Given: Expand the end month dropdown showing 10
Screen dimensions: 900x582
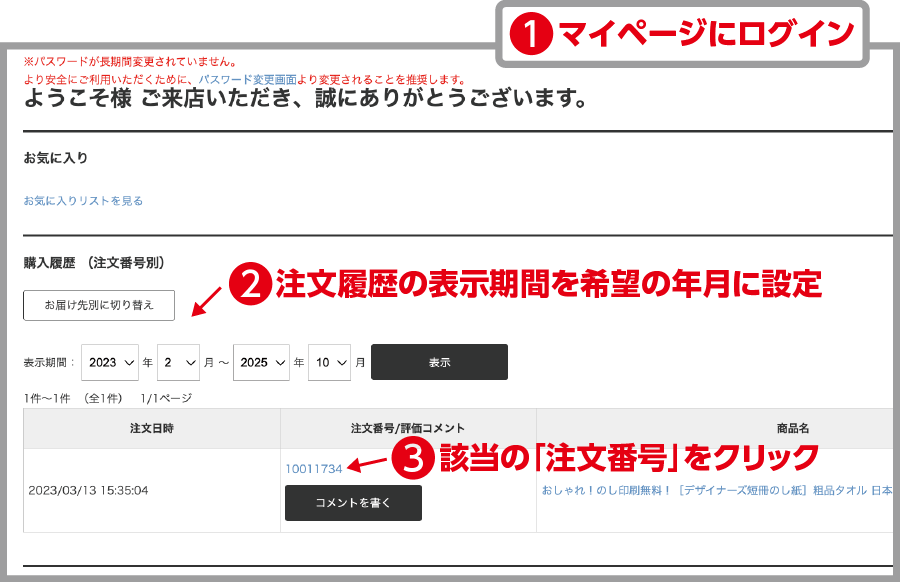Looking at the screenshot, I should [329, 362].
